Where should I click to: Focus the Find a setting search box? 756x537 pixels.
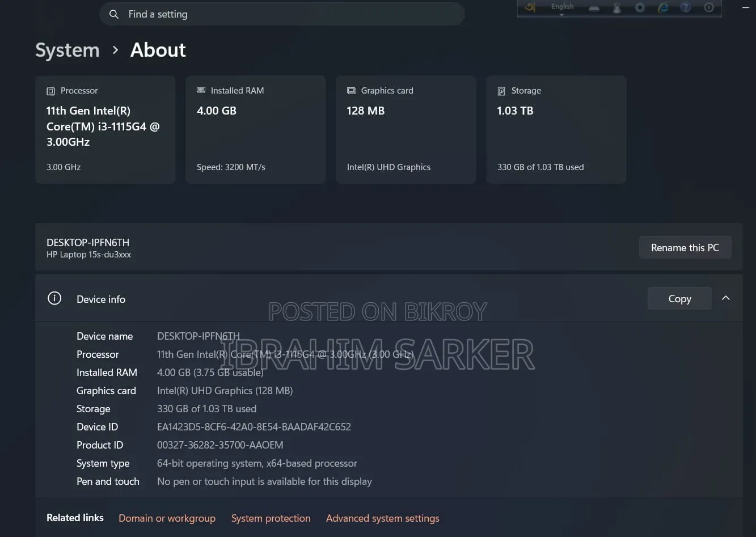[x=282, y=14]
